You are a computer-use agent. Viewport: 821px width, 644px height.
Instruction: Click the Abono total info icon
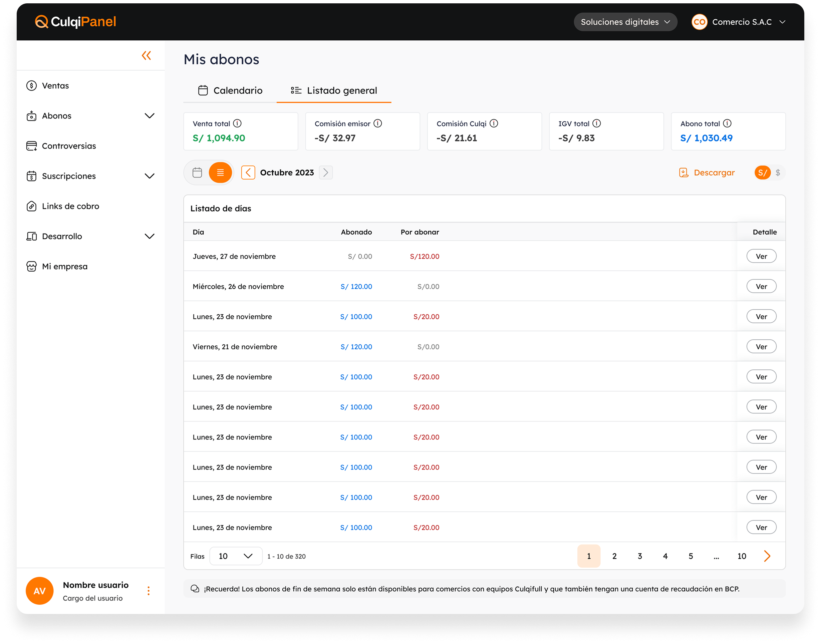pos(727,123)
